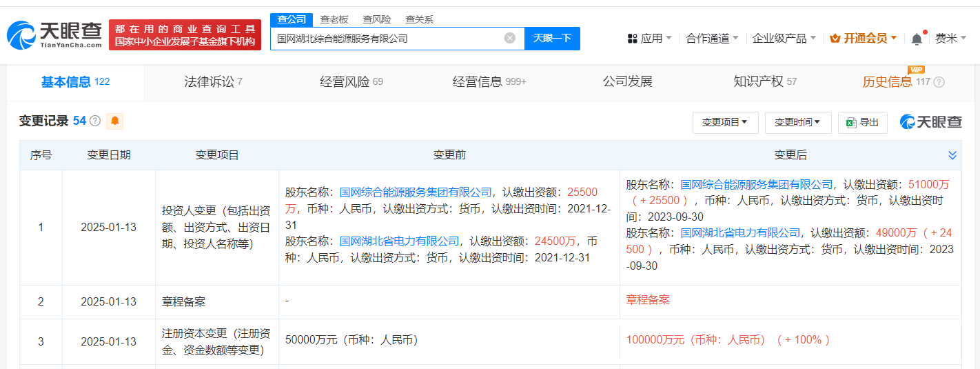
Task: Click the TianYanCha logo in header
Action: 54,34
